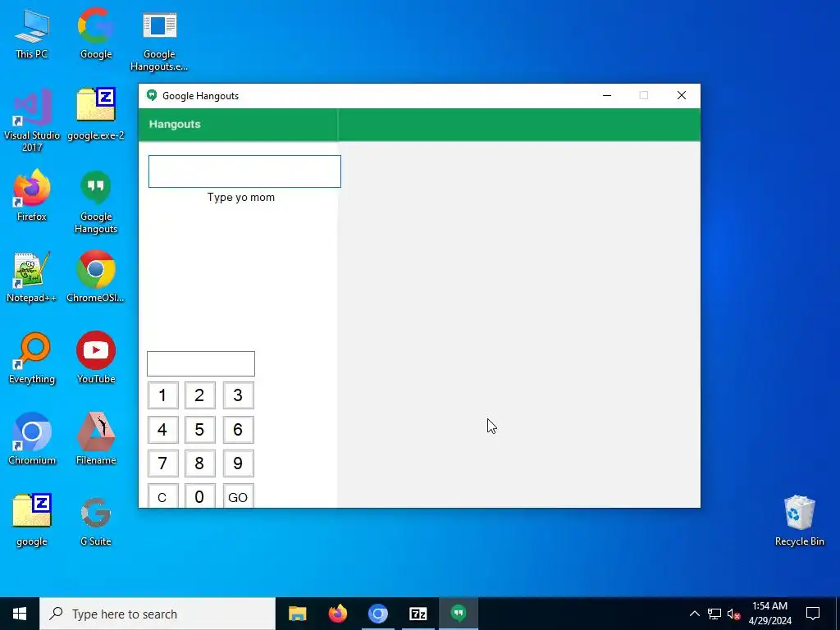The width and height of the screenshot is (840, 630).
Task: Open the G Suite desktop icon
Action: 96,521
